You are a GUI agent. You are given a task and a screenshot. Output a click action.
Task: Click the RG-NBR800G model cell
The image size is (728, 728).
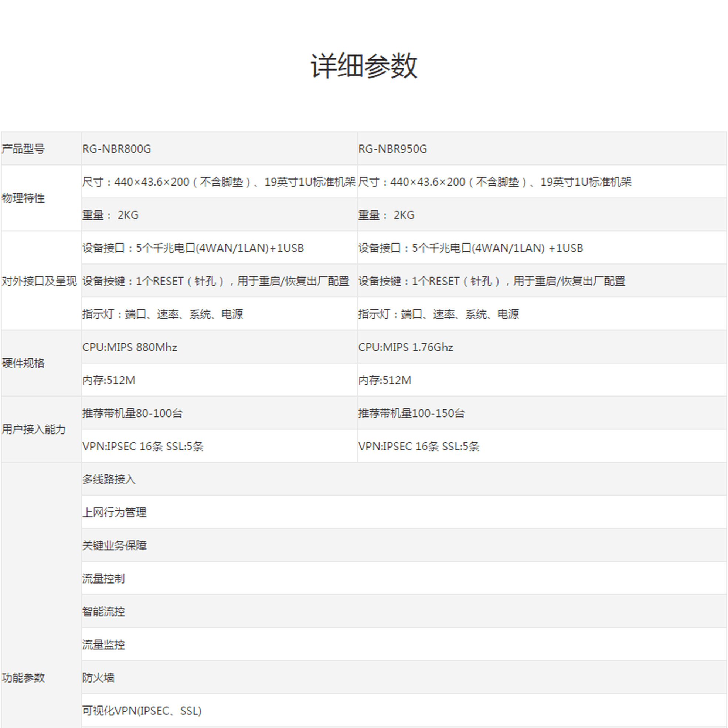219,149
